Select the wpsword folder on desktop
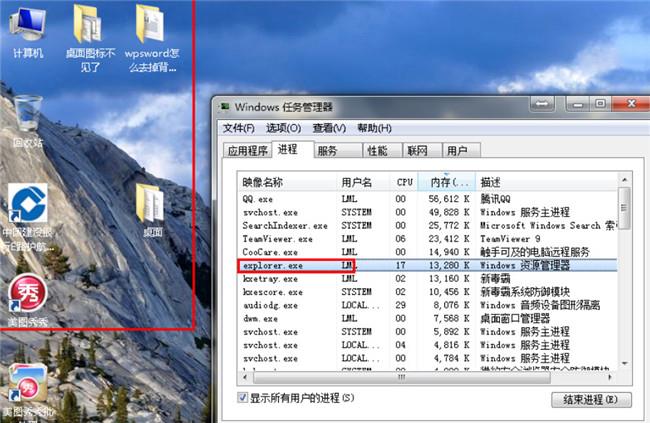650x423 pixels. (x=152, y=36)
